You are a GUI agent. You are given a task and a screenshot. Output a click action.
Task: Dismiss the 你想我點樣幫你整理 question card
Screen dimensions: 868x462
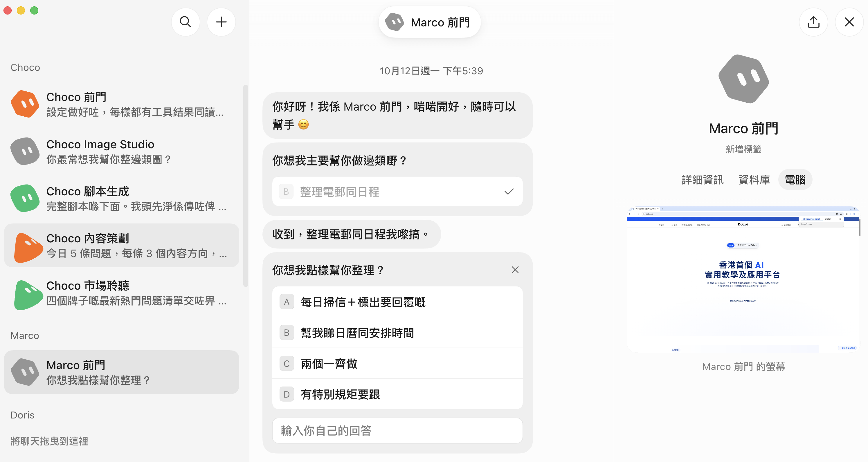coord(515,270)
